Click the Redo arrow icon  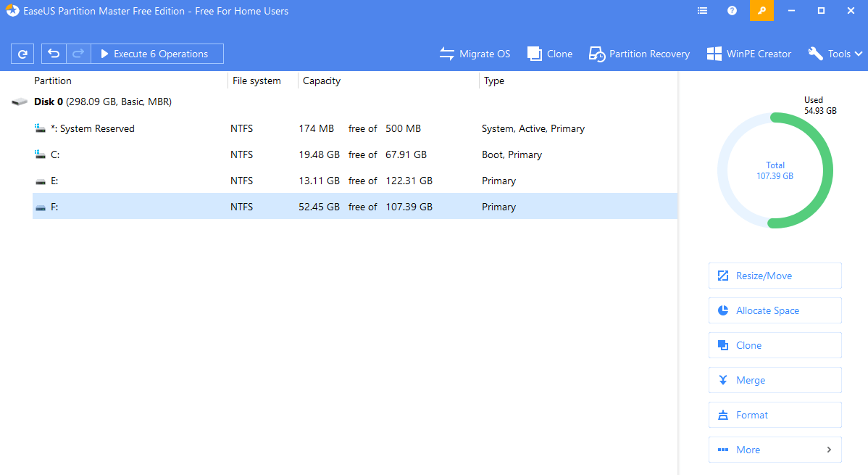(78, 53)
